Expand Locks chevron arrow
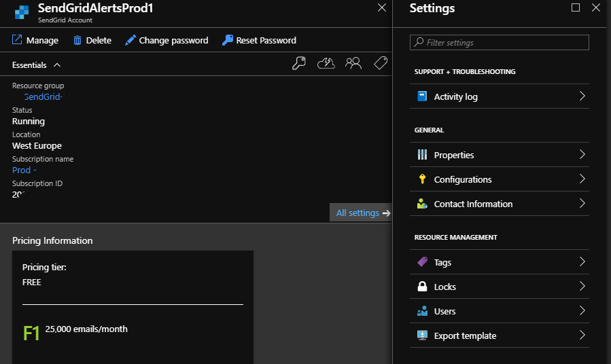Image resolution: width=611 pixels, height=364 pixels. click(x=582, y=287)
